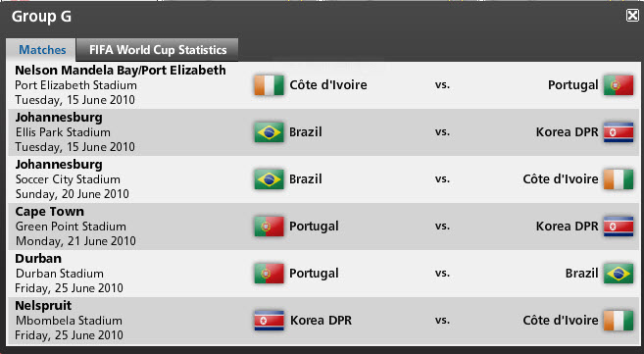Select the Durban venue heading
Viewport: 644px width, 354px height.
click(x=38, y=259)
